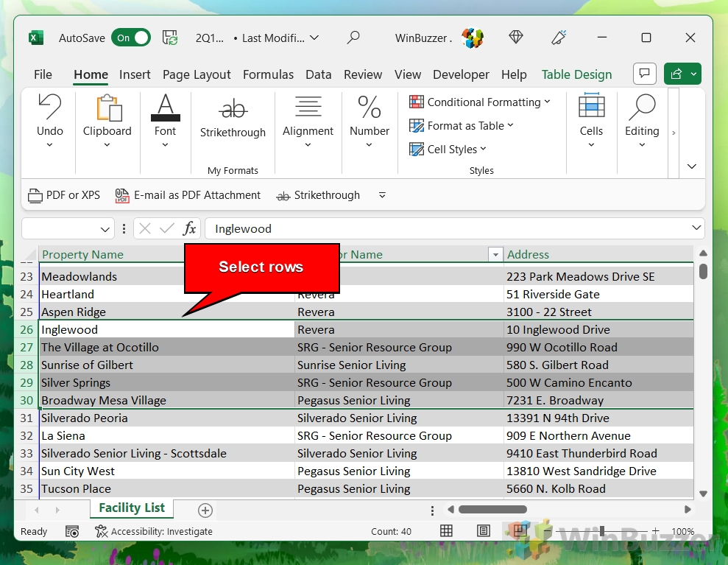This screenshot has width=728, height=565.
Task: Click the Facility List sheet tab
Action: click(131, 508)
